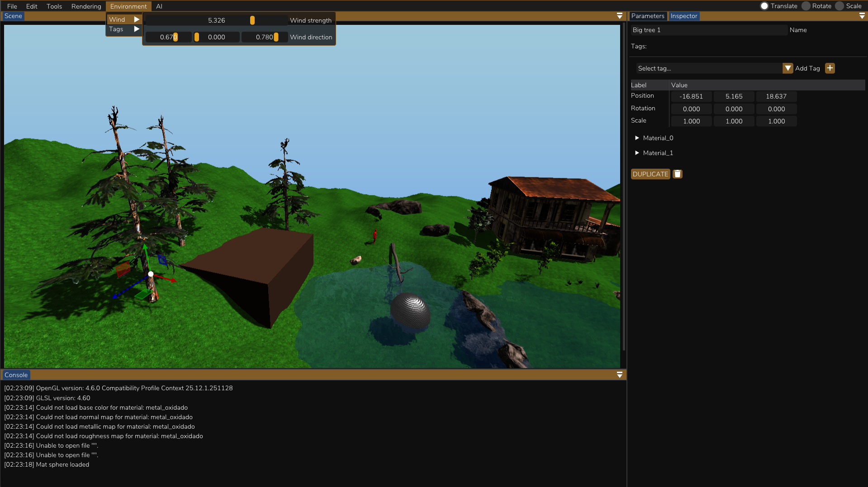Open the Rendering menu
Screen dimensions: 868x487
click(x=86, y=6)
